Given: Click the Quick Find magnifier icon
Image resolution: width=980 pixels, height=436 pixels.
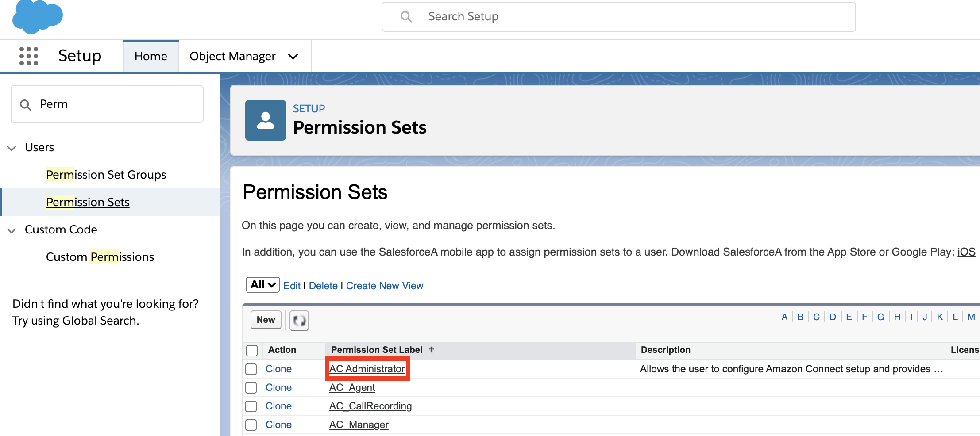Looking at the screenshot, I should tap(26, 105).
